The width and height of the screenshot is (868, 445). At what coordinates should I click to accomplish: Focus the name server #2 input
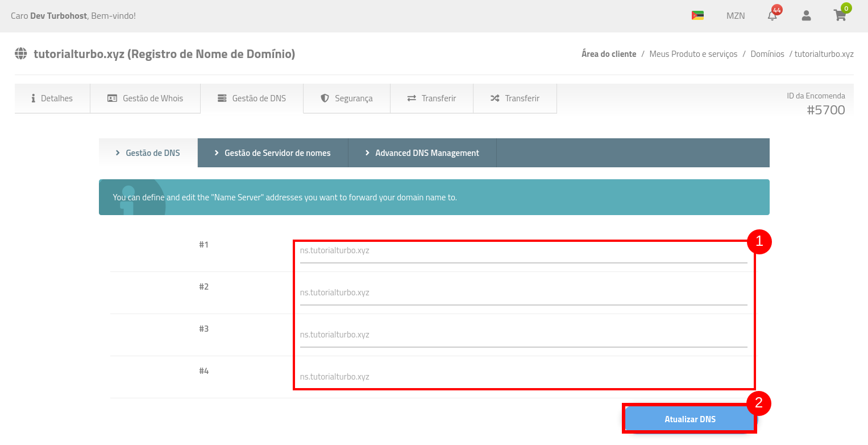point(523,293)
